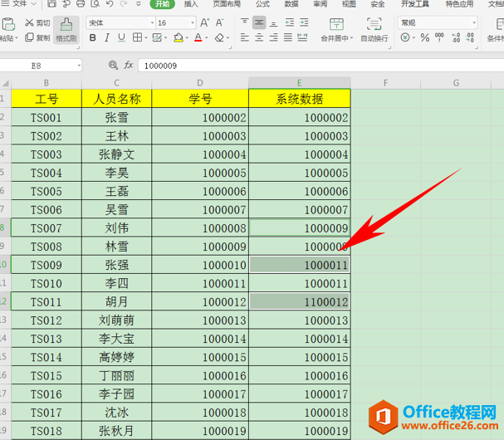Click the Save icon in quick access toolbar
The width and height of the screenshot is (504, 440).
51,4
